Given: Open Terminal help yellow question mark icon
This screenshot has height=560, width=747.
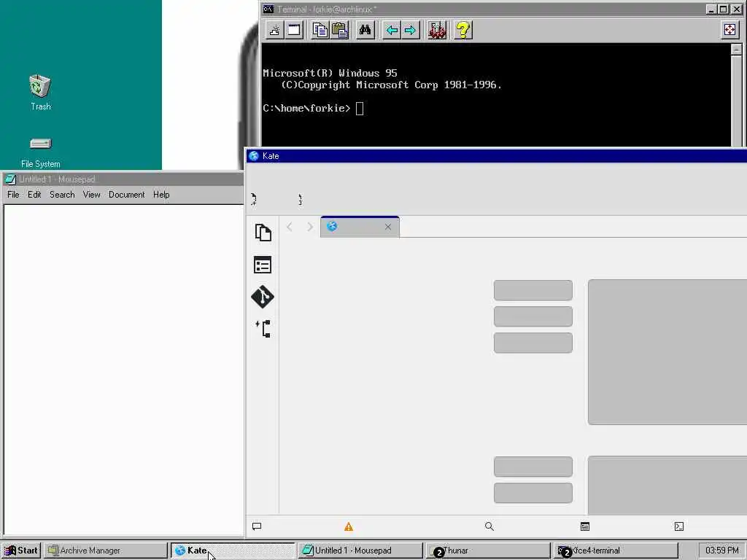Looking at the screenshot, I should click(463, 30).
